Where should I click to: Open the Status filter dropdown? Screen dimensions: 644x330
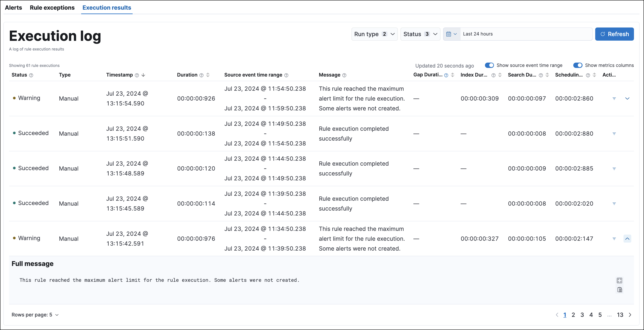tap(420, 34)
